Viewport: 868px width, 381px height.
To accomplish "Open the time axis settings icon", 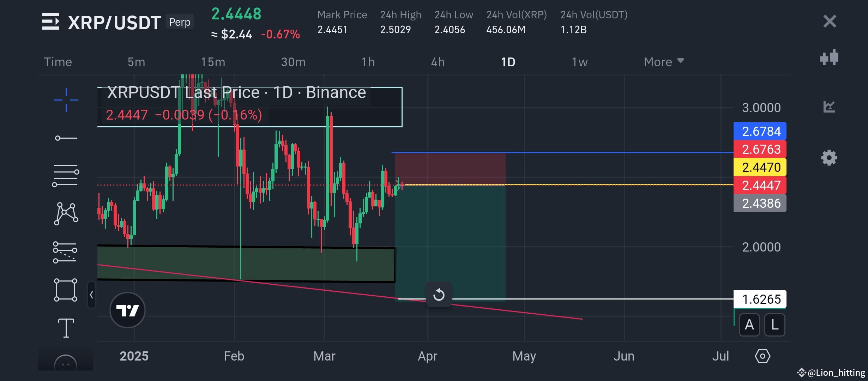I will [x=762, y=356].
